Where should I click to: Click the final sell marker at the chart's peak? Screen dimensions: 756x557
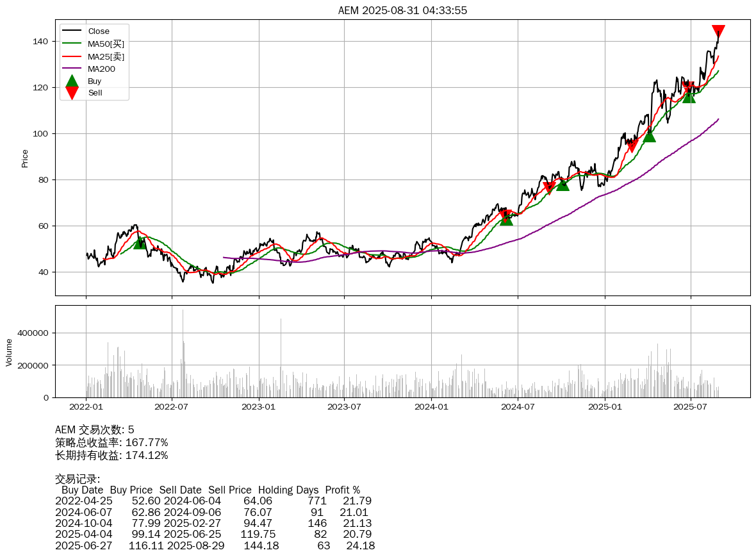click(718, 31)
